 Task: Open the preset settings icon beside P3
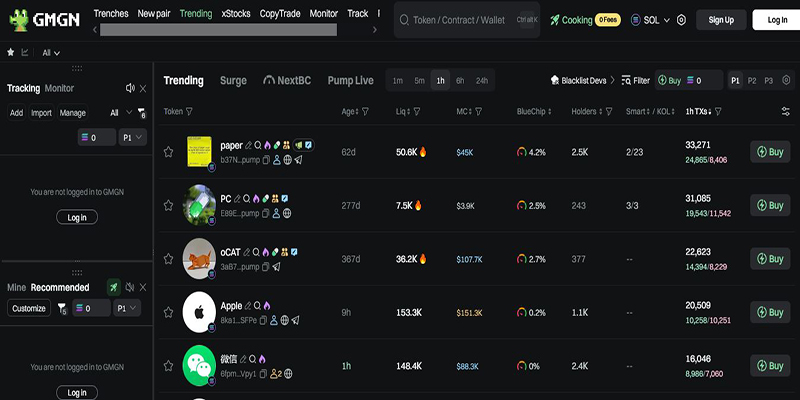(786, 80)
